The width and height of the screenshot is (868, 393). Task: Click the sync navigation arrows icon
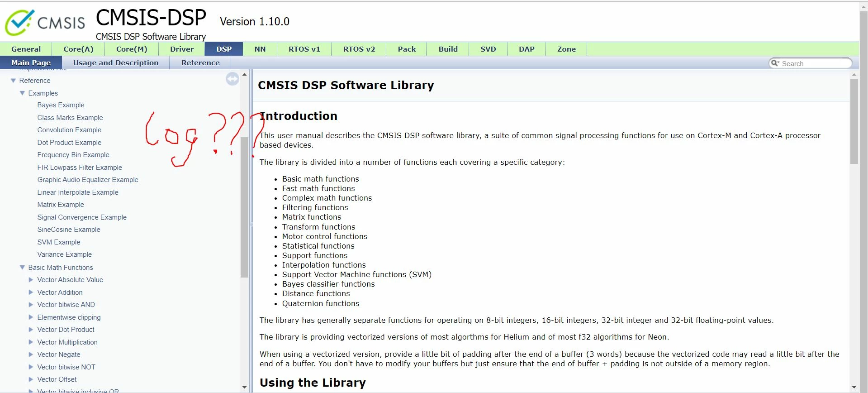point(232,79)
